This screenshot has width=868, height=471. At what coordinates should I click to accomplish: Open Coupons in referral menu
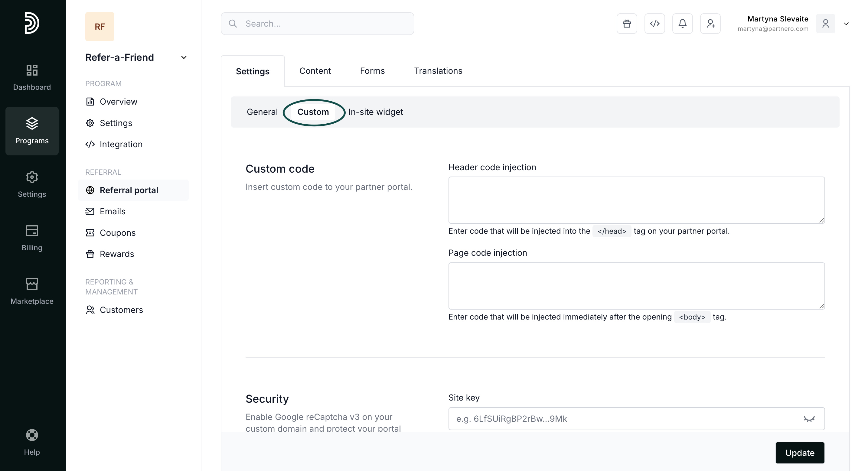[117, 233]
